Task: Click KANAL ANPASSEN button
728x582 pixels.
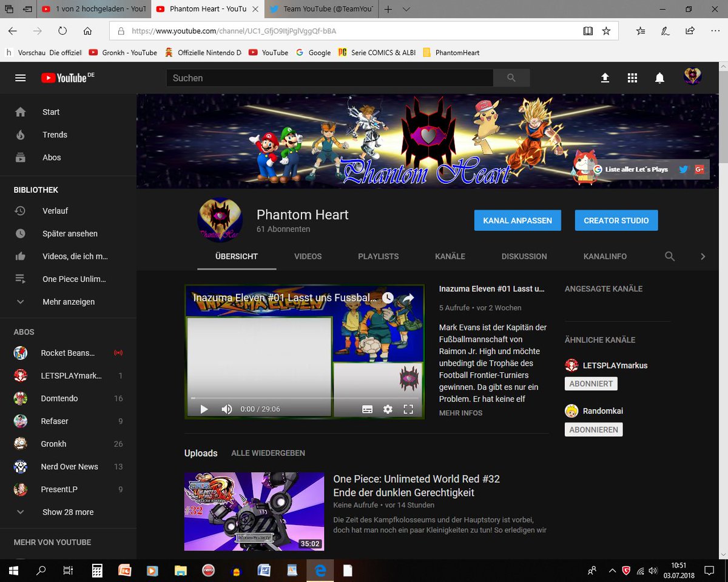Action: pos(517,221)
